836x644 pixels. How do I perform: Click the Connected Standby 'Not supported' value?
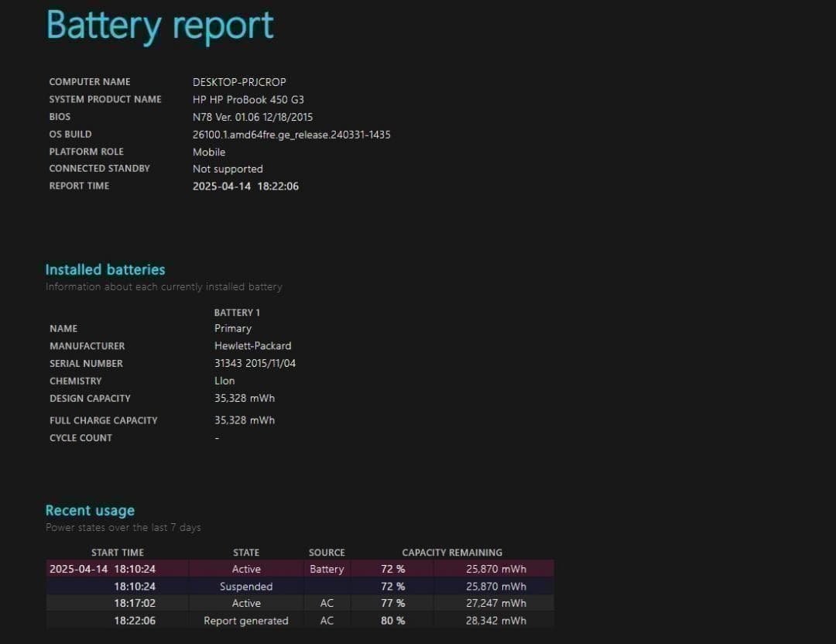pos(228,169)
